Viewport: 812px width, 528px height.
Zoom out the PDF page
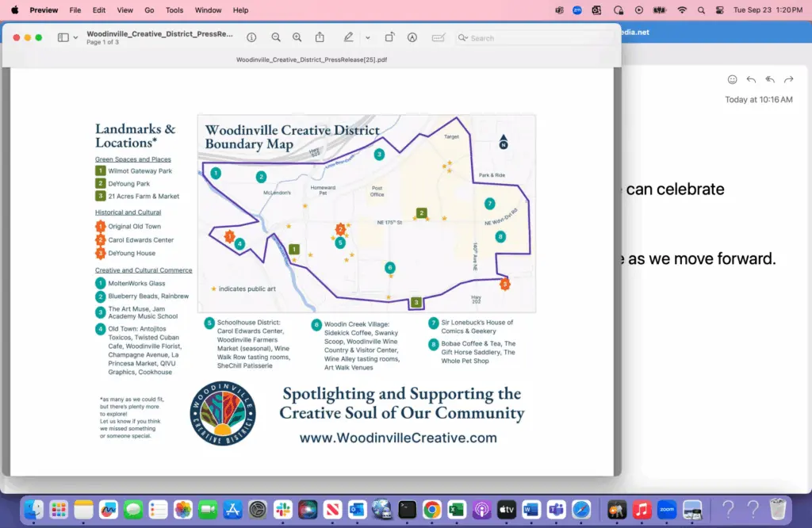point(276,37)
